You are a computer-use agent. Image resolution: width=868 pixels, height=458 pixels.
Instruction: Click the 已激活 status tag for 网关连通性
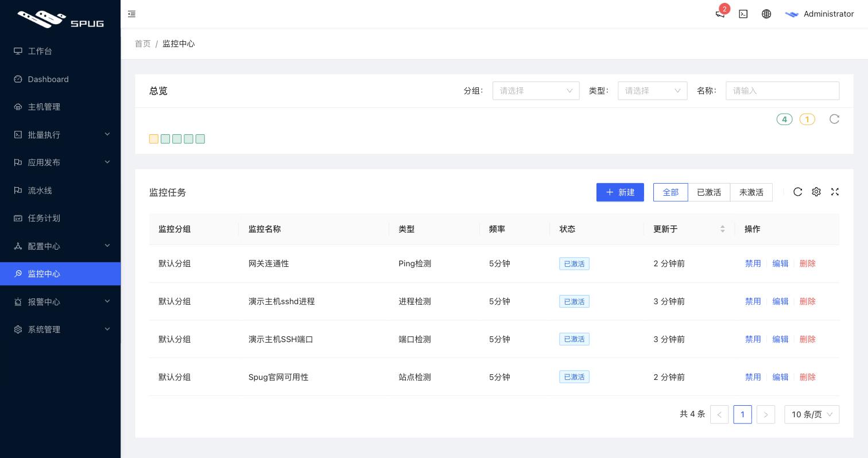pyautogui.click(x=574, y=263)
